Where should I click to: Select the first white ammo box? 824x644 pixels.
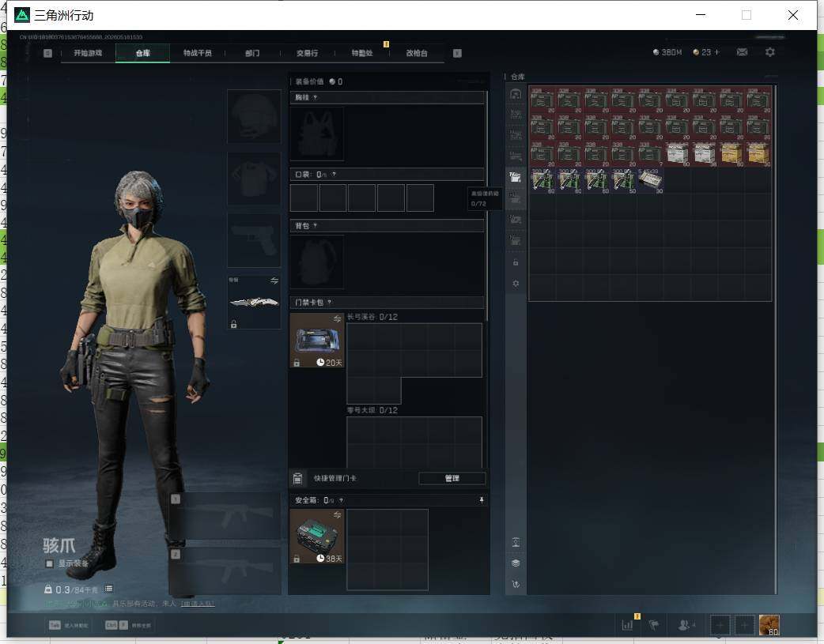point(678,154)
